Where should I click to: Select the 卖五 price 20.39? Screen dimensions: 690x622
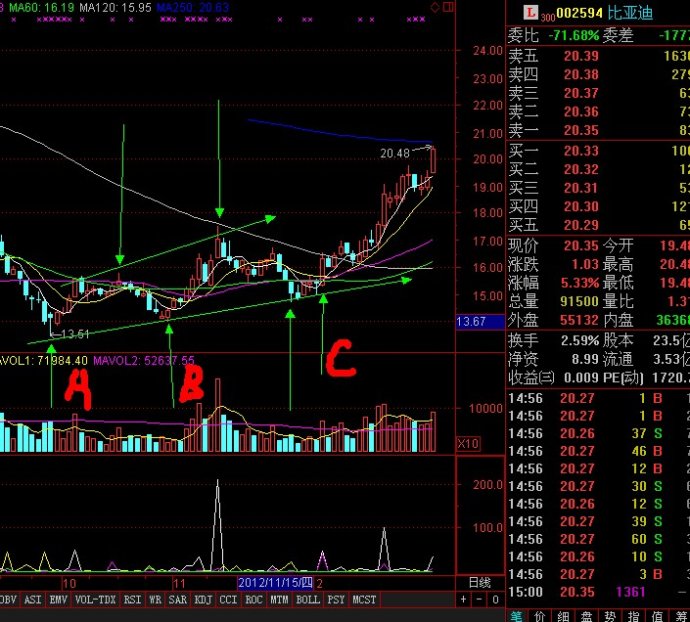pos(581,56)
